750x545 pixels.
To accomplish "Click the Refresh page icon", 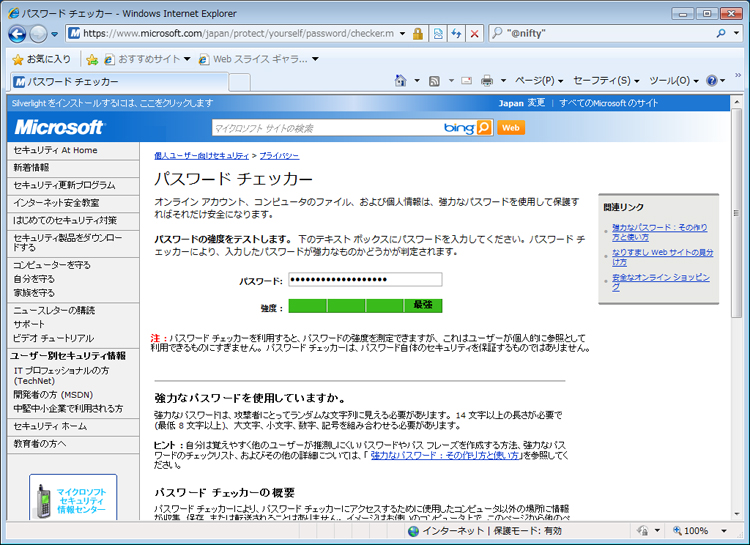I will (456, 33).
